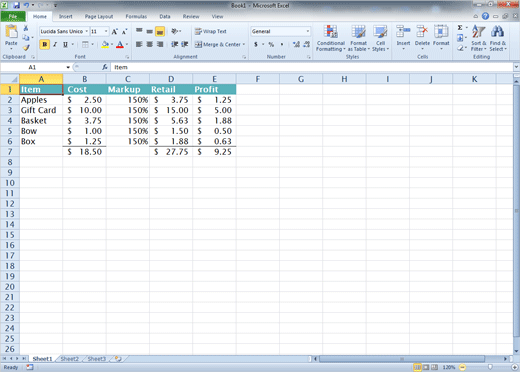This screenshot has height=372, width=520.
Task: Open Find & Select menu
Action: coord(498,38)
